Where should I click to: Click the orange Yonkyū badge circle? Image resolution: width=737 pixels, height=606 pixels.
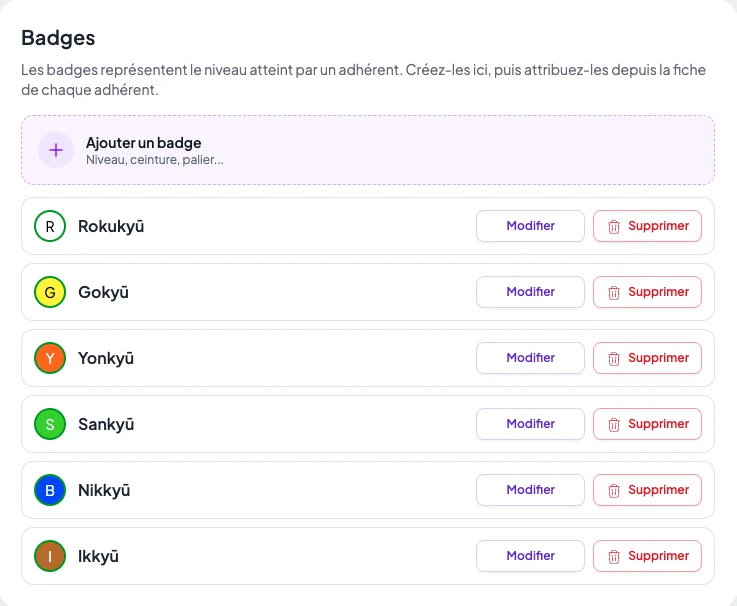50,358
